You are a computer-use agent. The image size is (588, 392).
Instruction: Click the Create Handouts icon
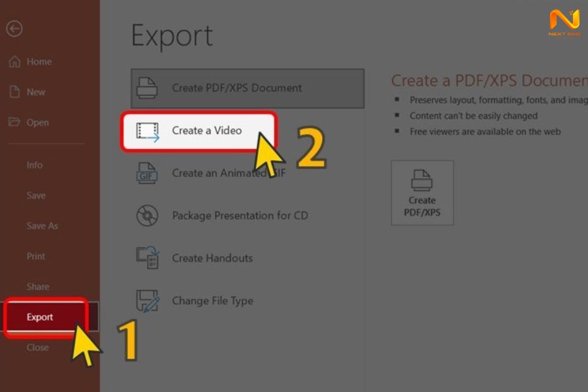click(148, 257)
